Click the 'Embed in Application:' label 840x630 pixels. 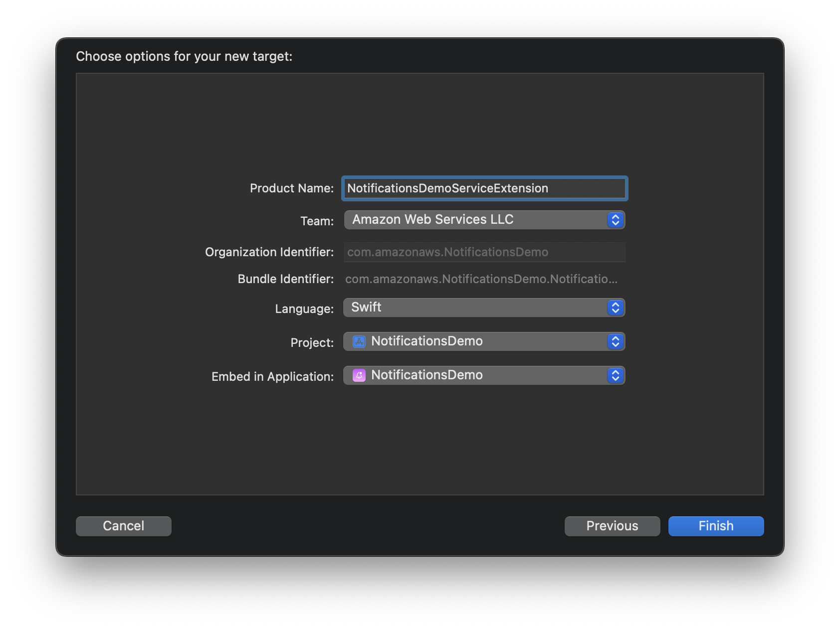[273, 377]
